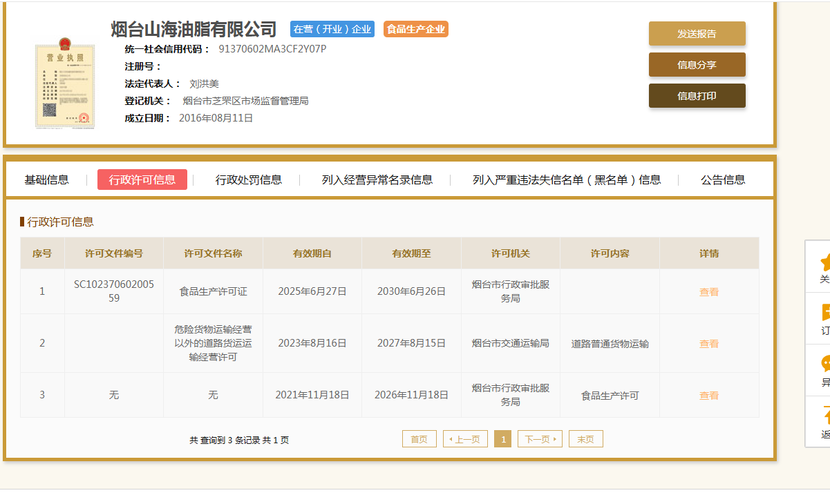Open the 公告信息 tab
Viewport: 830px width, 504px height.
(723, 180)
